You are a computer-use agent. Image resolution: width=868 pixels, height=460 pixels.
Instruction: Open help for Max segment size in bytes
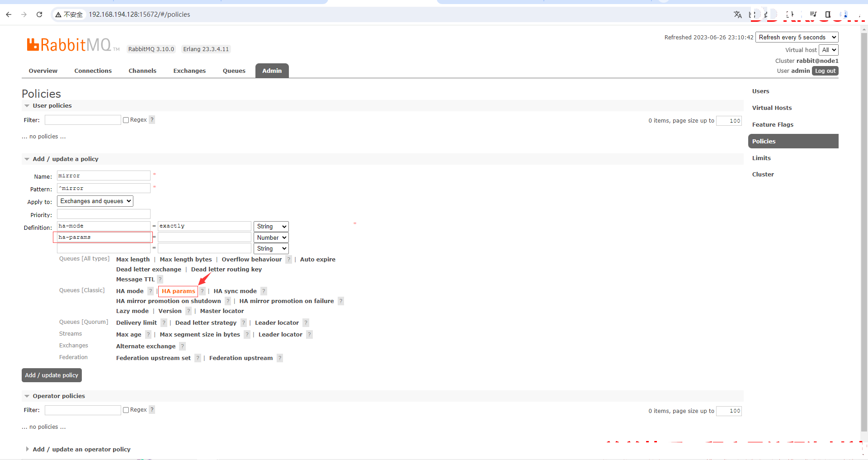[247, 335]
